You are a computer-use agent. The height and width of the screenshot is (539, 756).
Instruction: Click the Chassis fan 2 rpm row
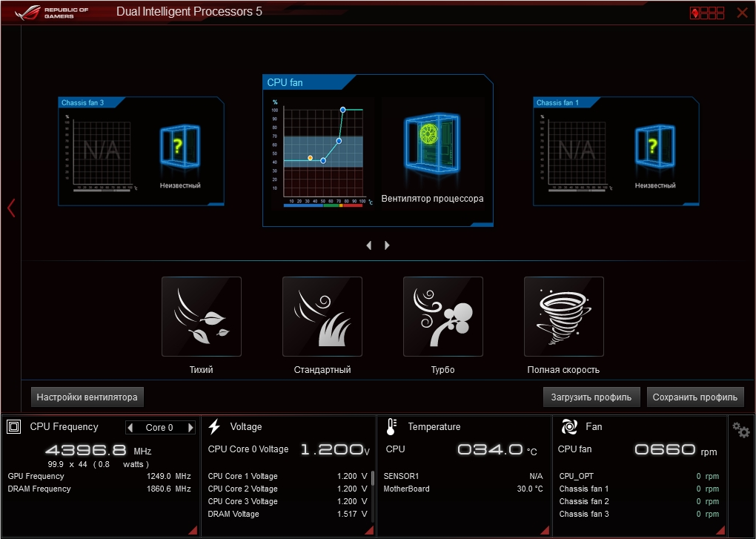coord(639,501)
